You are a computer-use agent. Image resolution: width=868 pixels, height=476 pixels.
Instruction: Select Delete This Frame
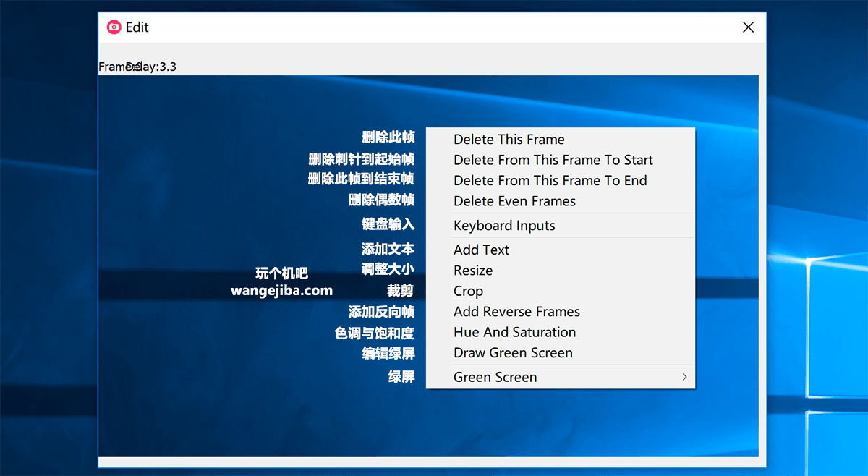click(x=509, y=140)
